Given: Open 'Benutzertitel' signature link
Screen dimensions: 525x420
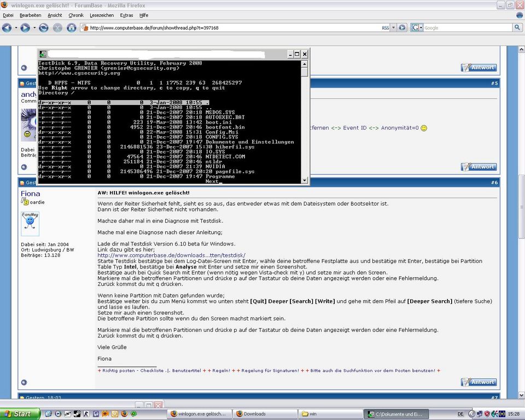Looking at the screenshot, I should [186, 370].
